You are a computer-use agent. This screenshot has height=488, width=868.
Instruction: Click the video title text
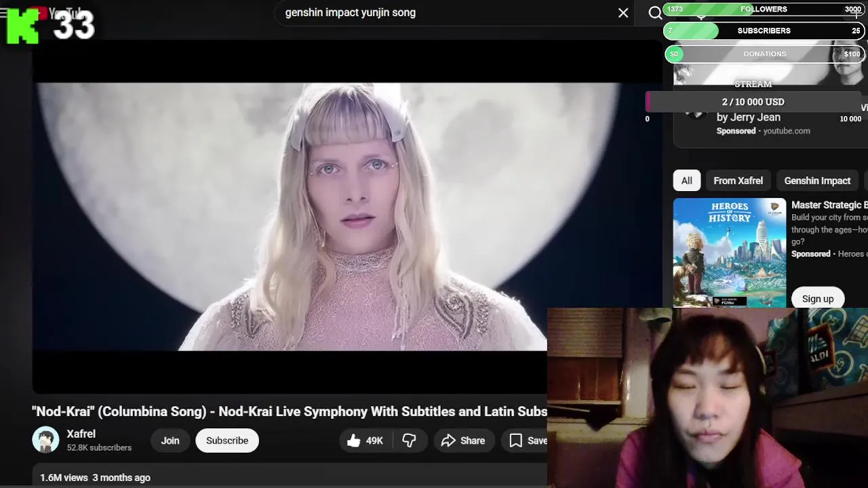click(290, 411)
